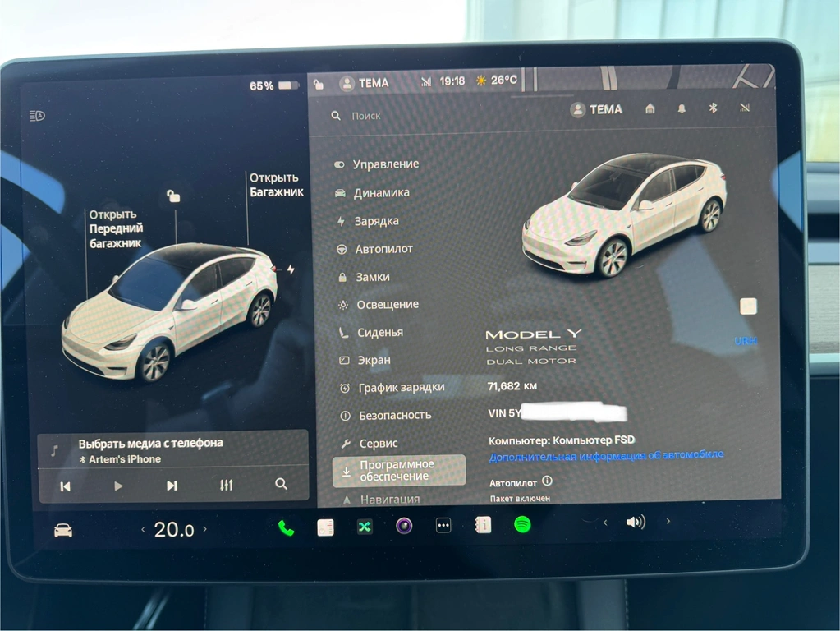Open notifications bell icon
Screen dimensions: 840x631
(682, 108)
